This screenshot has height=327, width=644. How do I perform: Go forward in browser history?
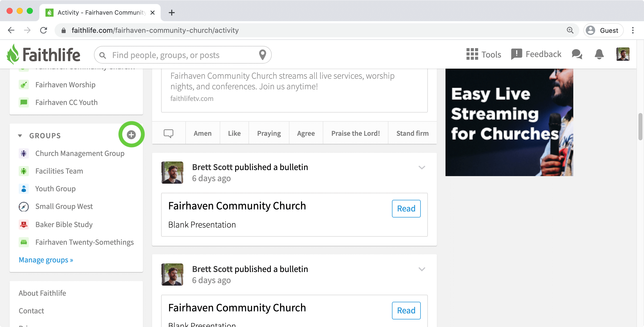[27, 30]
